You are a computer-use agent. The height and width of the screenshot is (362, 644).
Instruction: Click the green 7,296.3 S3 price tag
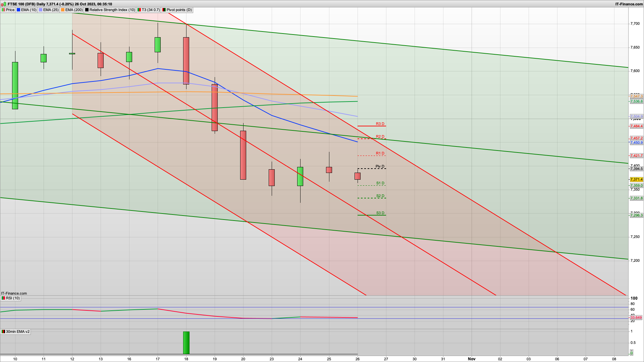tap(636, 215)
